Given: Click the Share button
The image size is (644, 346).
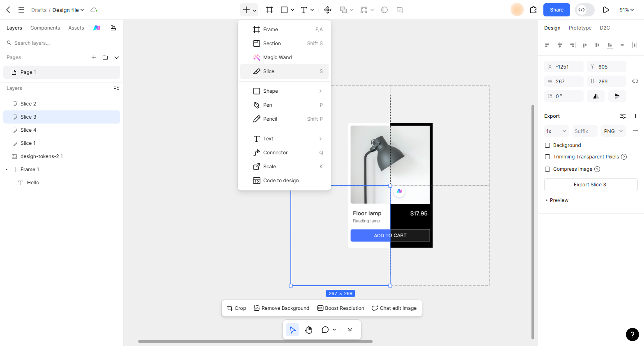Looking at the screenshot, I should click(x=557, y=10).
